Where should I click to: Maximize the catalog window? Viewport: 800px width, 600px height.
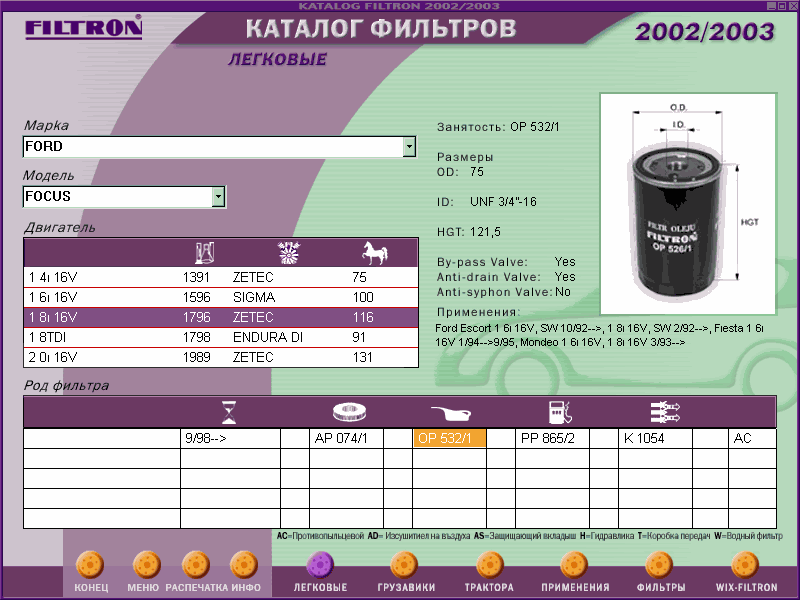[782, 6]
